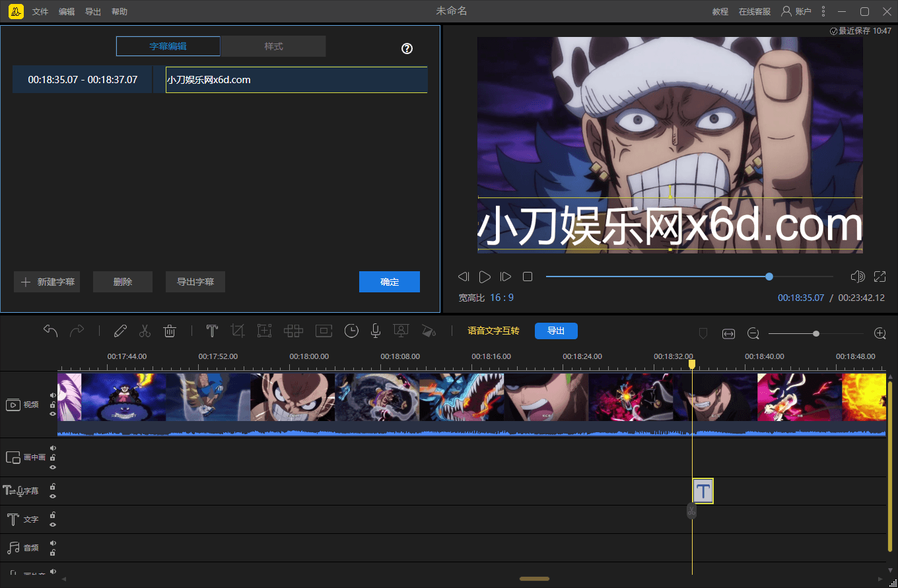Split the clip with the scissors tool
Viewport: 898px width, 588px height.
145,331
